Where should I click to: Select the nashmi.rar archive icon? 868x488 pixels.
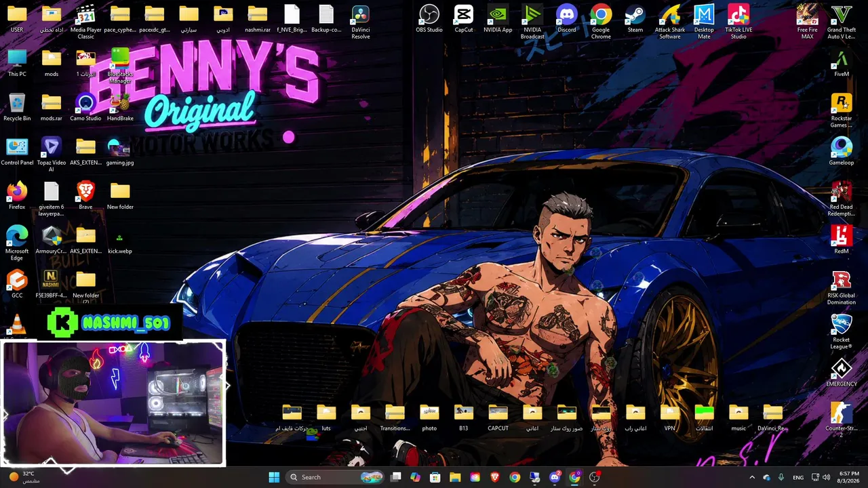click(x=258, y=19)
